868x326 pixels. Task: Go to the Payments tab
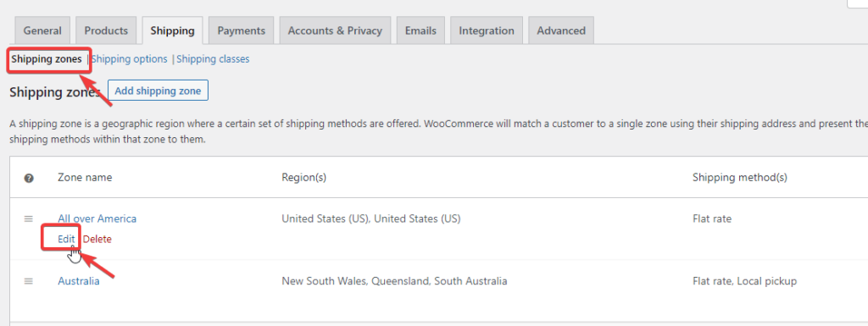point(242,30)
